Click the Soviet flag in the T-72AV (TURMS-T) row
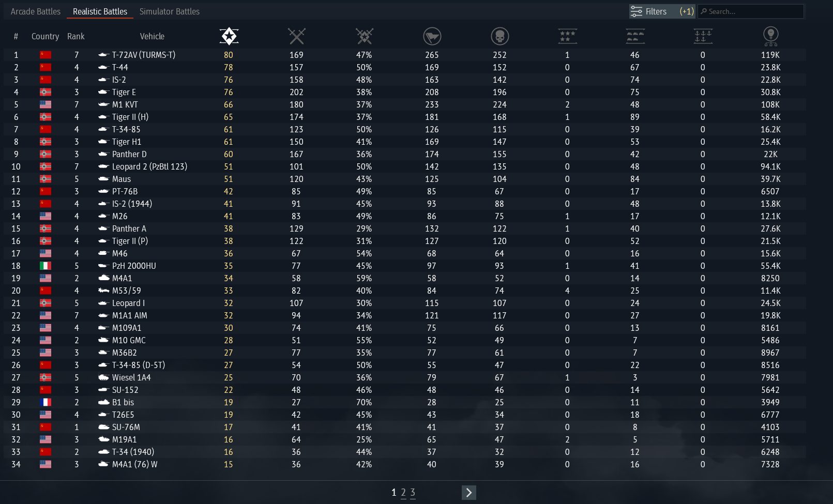This screenshot has height=504, width=833. [x=46, y=55]
